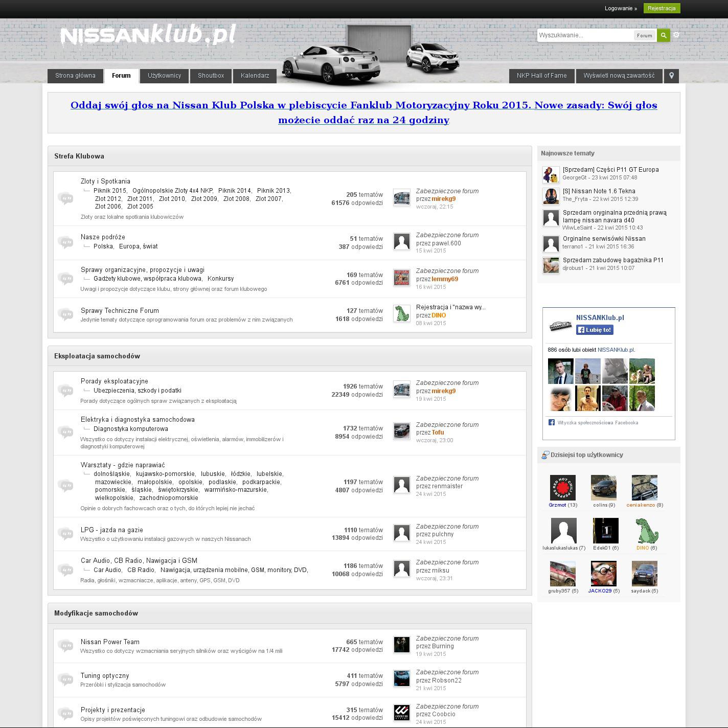Click Grzmot's Red Hot Chili Peppers avatar
The image size is (728, 728).
click(562, 488)
